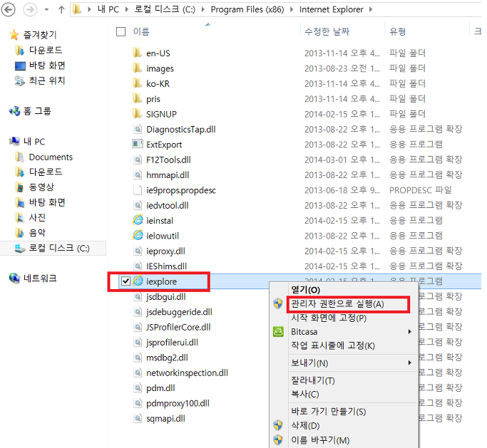Click the 즐겨찾기 star icon
Image resolution: width=487 pixels, height=448 pixels.
coord(14,35)
